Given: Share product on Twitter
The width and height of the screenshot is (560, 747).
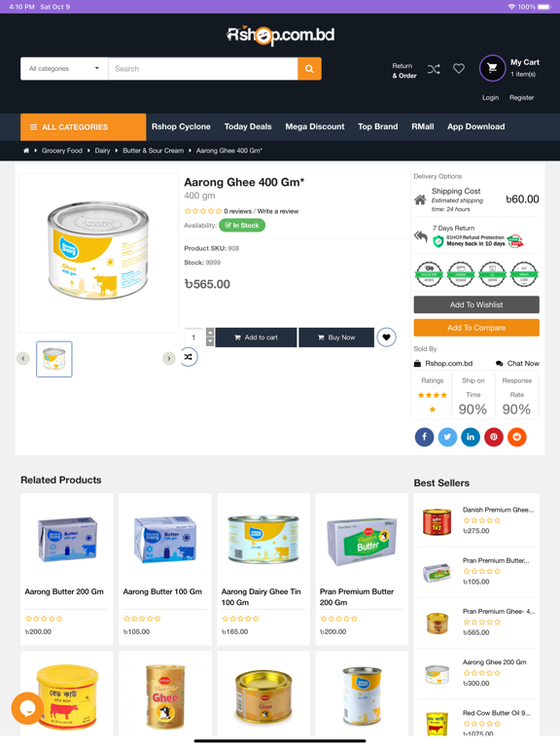Looking at the screenshot, I should pyautogui.click(x=447, y=437).
